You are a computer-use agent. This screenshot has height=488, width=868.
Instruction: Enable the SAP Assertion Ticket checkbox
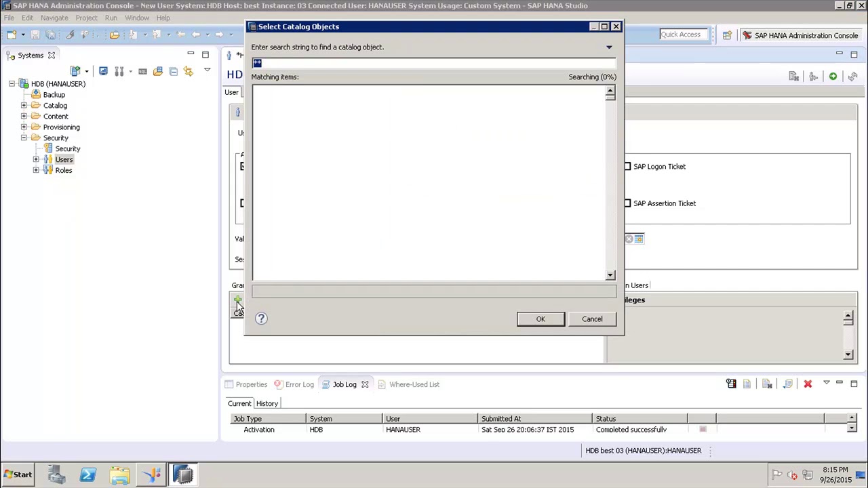pos(627,203)
